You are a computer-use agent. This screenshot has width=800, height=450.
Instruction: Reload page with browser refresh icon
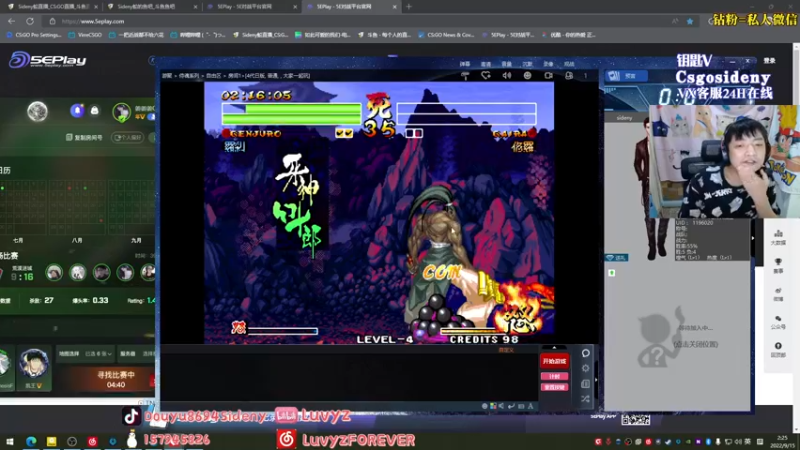(30, 21)
